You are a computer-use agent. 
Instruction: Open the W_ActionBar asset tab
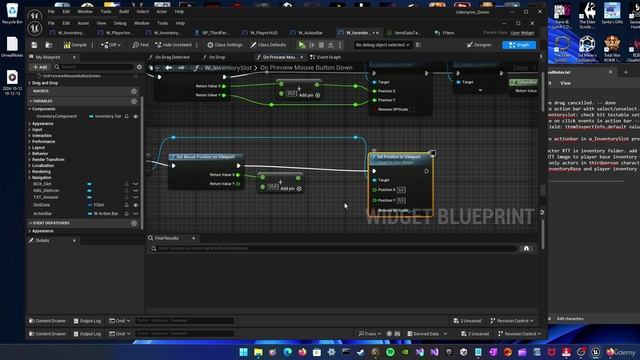coord(307,33)
